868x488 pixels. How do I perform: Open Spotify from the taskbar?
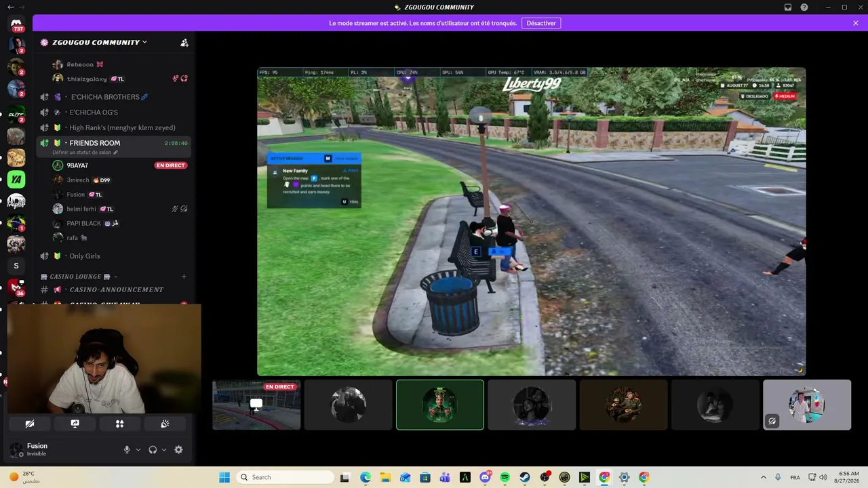click(505, 477)
